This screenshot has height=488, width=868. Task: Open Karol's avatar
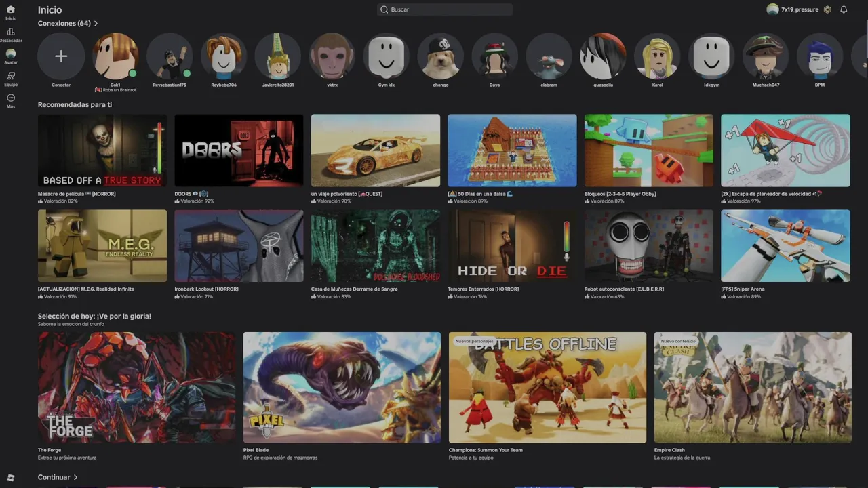click(657, 56)
